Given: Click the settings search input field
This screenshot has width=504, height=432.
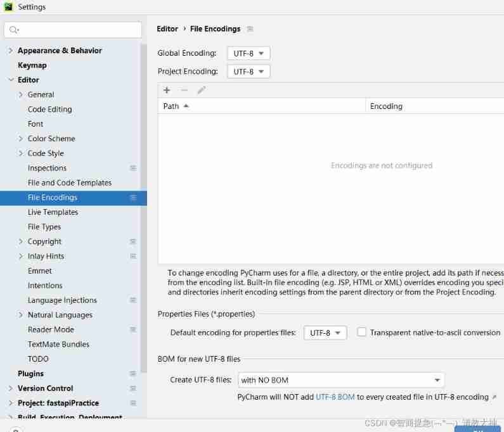Looking at the screenshot, I should point(73,30).
